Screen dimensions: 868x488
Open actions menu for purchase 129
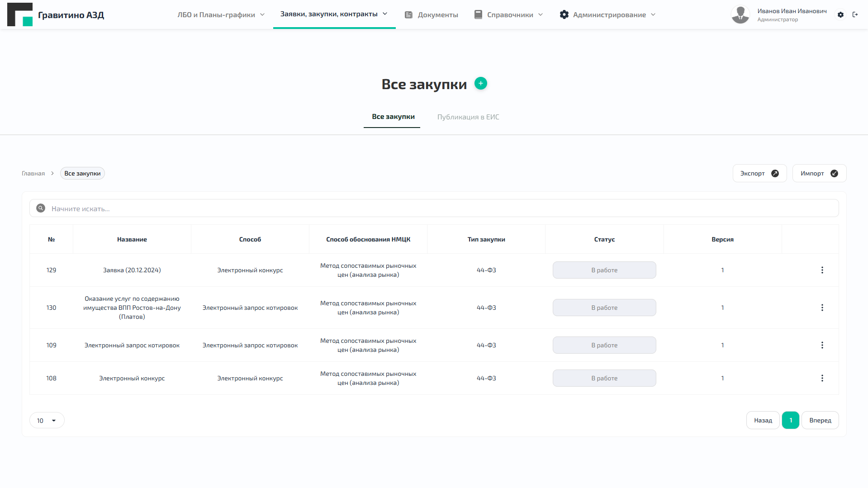click(822, 270)
